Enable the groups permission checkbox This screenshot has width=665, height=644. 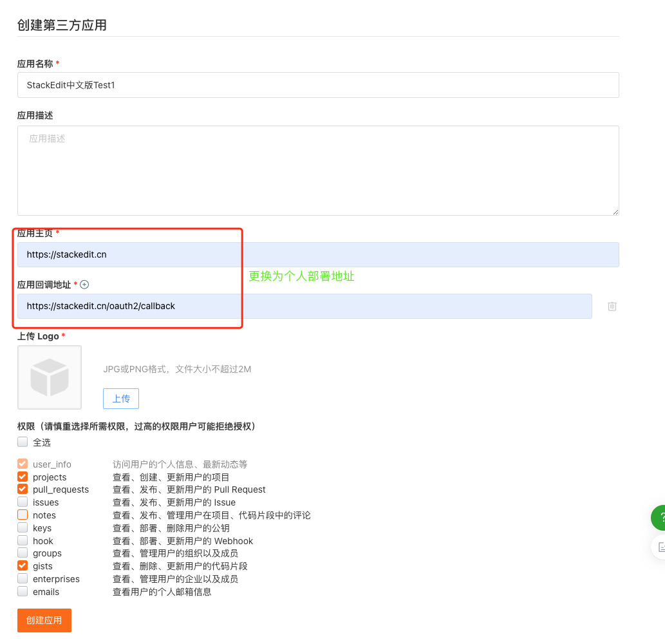tap(23, 553)
